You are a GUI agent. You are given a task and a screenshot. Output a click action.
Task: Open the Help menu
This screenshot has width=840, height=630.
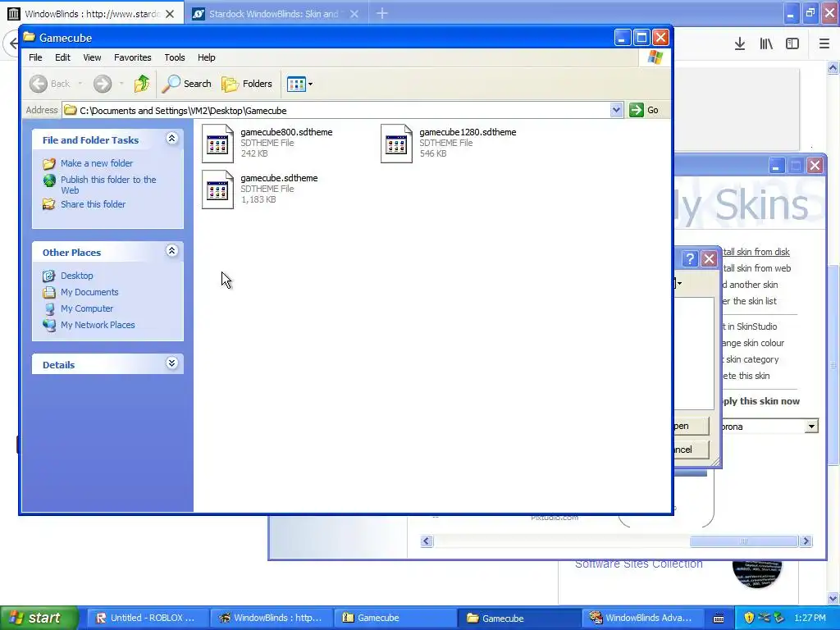click(206, 57)
